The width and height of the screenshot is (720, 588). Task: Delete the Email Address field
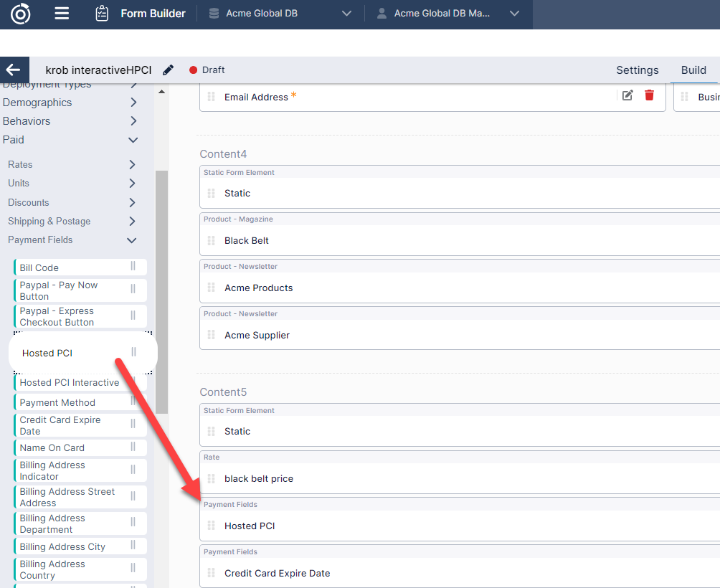tap(649, 95)
